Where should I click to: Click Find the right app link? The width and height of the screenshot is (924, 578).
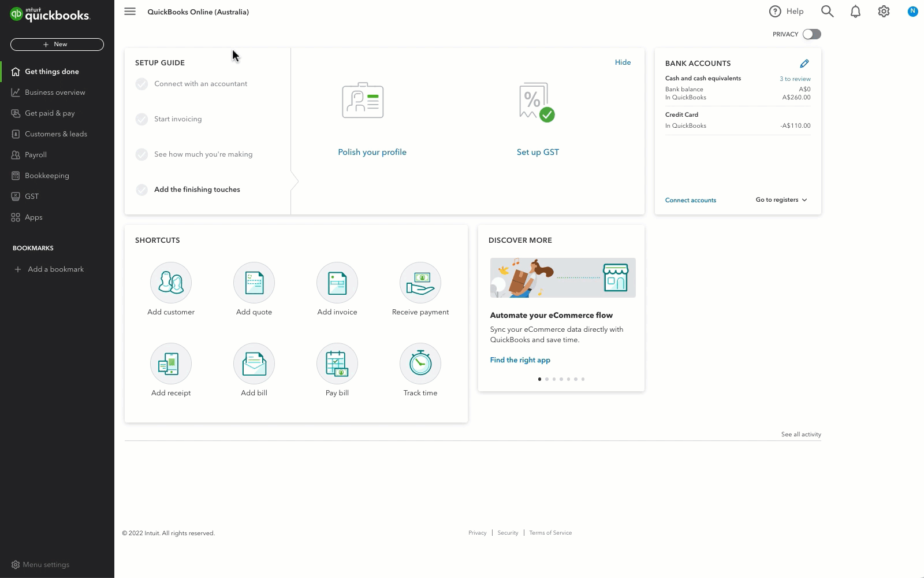click(520, 360)
